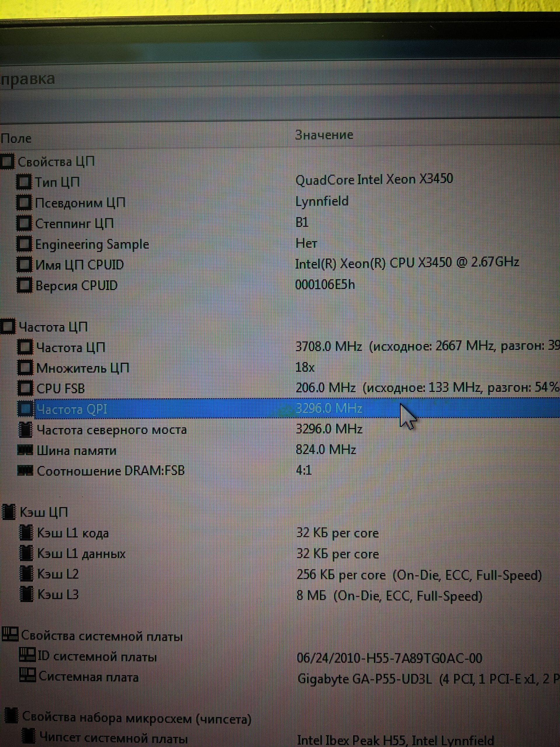This screenshot has width=560, height=747.
Task: Select the Чипсет системной платы label
Action: click(113, 738)
